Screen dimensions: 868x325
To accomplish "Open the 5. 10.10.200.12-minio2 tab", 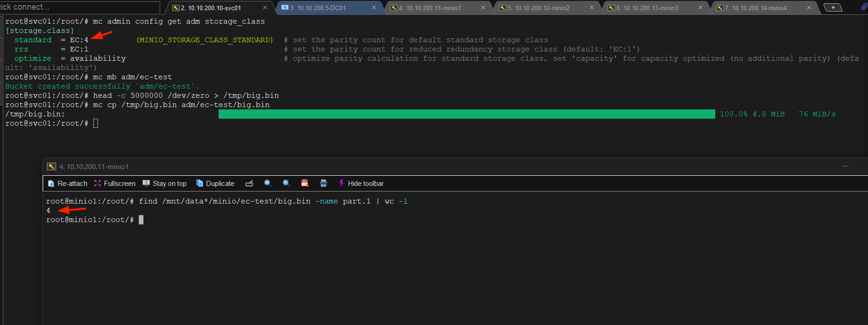I will click(x=546, y=8).
